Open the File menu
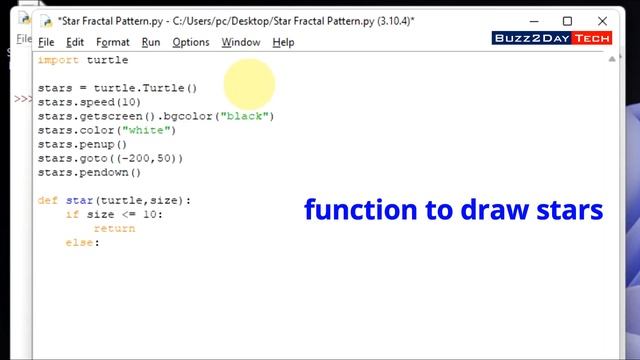Viewport: 640px width, 360px height. point(46,42)
